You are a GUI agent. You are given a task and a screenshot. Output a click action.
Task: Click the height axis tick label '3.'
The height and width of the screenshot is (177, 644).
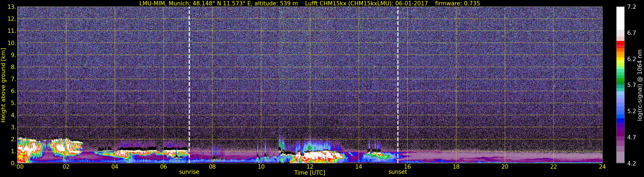click(13, 127)
